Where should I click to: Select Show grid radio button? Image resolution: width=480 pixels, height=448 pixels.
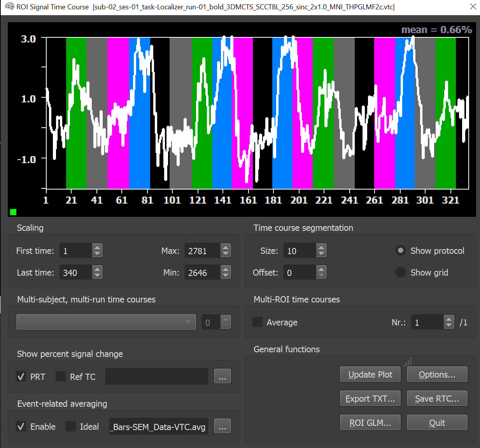click(401, 272)
